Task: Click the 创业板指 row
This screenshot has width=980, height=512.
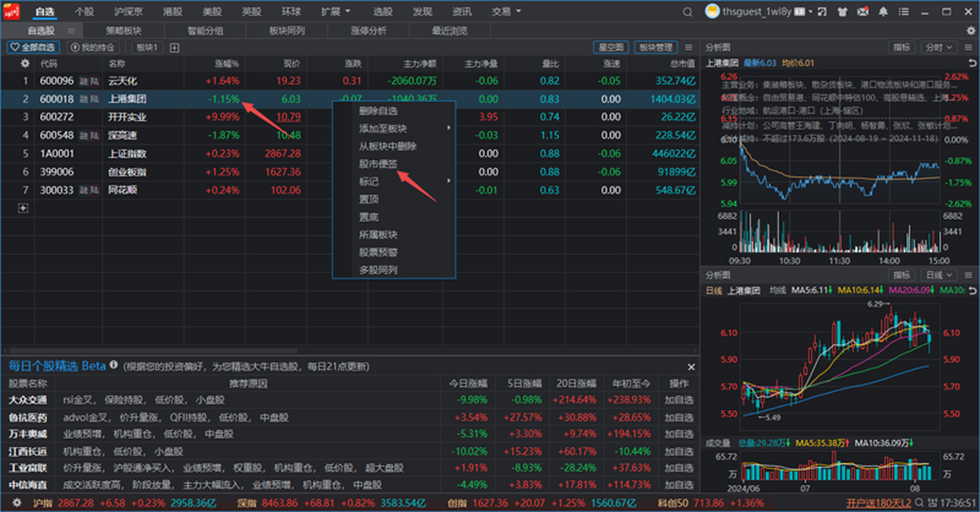Action: pyautogui.click(x=350, y=171)
